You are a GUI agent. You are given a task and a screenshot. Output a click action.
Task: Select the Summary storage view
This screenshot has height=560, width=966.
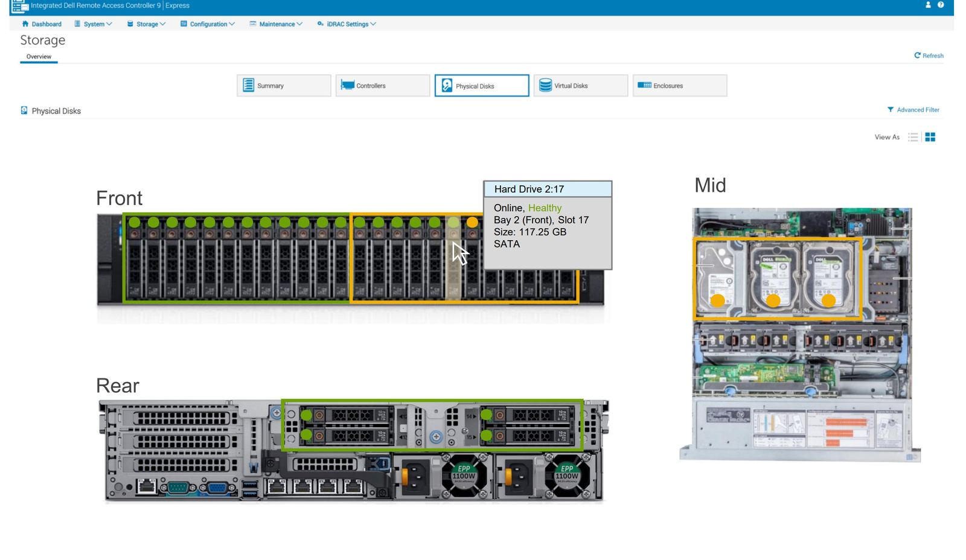coord(283,85)
